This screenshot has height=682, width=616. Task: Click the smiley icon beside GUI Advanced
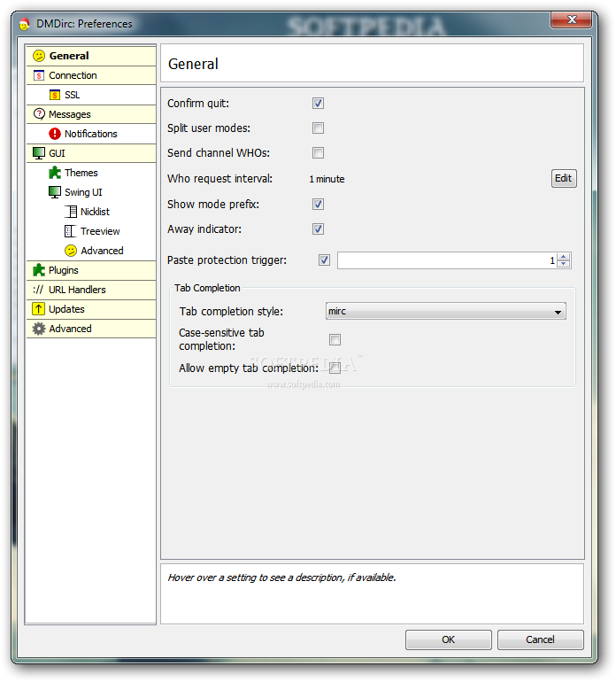(71, 251)
